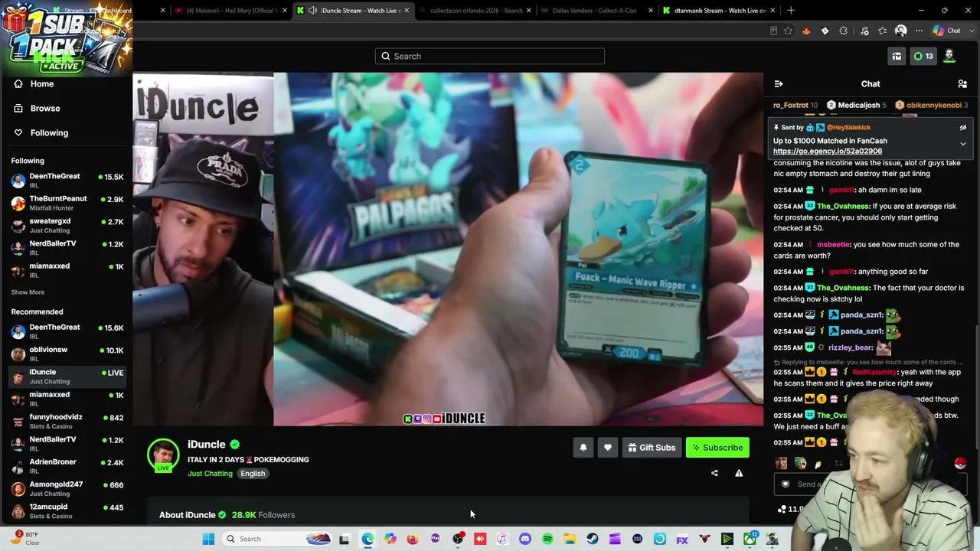Click Show more under Following list
Viewport: 980px width, 551px height.
click(x=28, y=292)
